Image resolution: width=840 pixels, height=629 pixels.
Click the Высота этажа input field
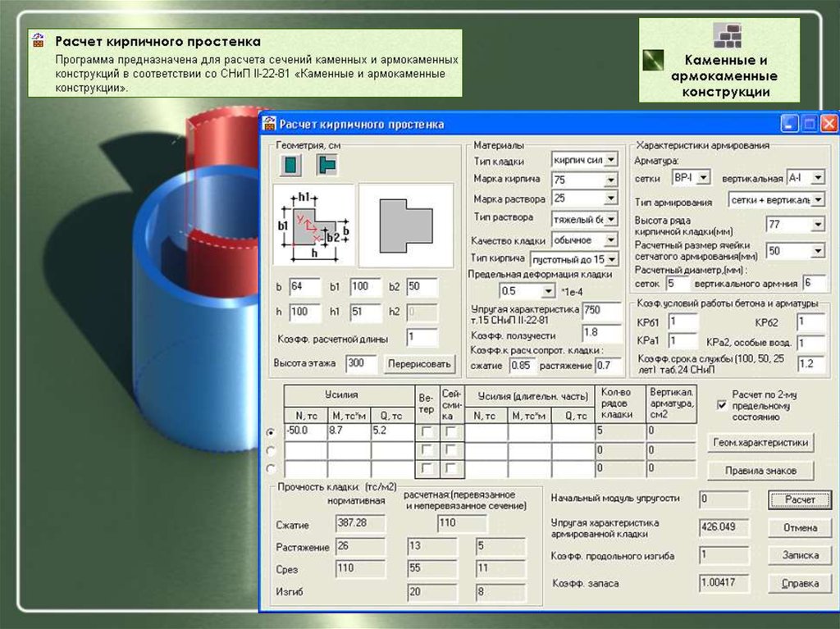click(x=360, y=363)
